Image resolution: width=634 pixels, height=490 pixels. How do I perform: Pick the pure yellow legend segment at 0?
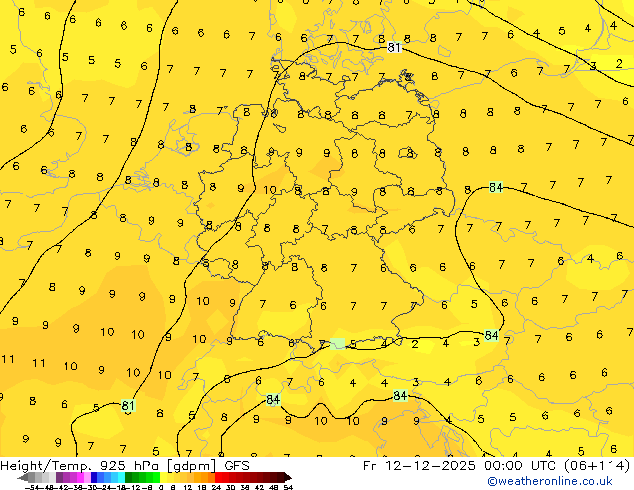tap(163, 477)
